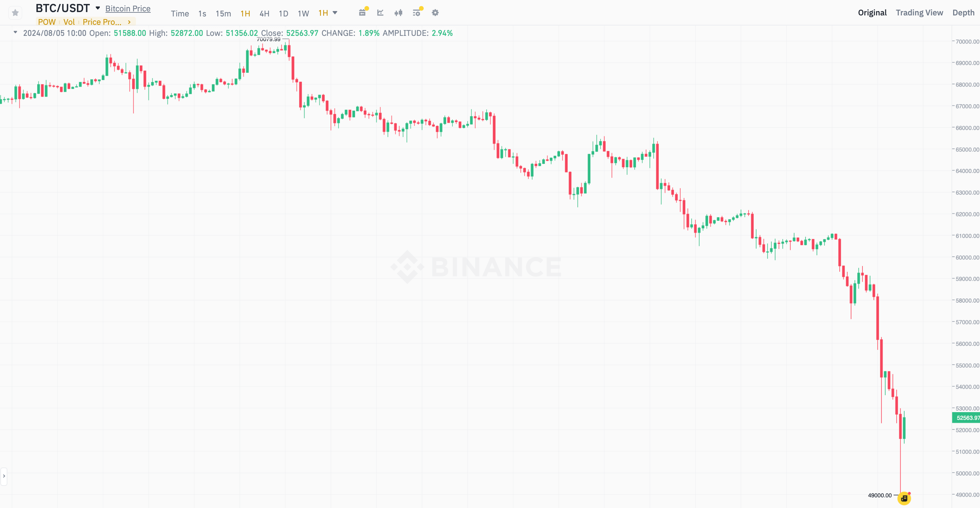Switch the chart to the 4H interval

(264, 14)
